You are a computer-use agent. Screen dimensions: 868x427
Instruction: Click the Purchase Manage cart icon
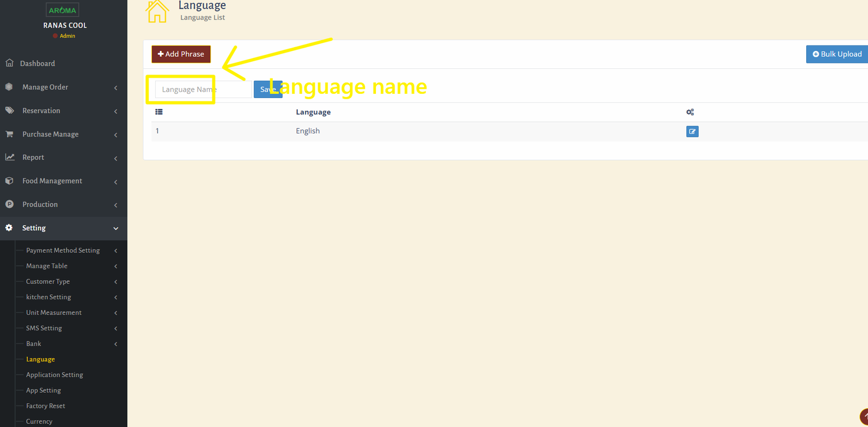pyautogui.click(x=10, y=134)
